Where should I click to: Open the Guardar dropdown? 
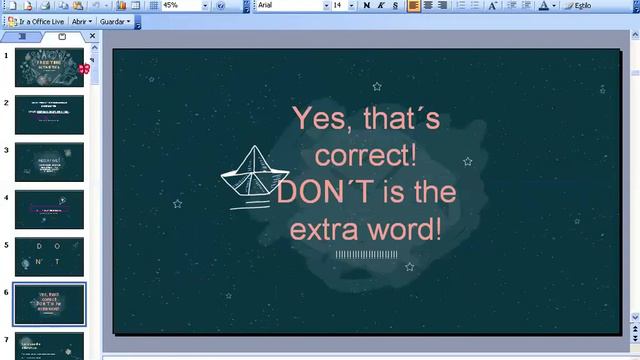(x=115, y=22)
